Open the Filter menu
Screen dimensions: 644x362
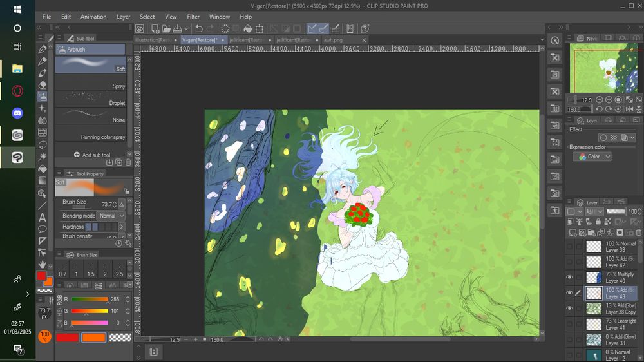click(193, 17)
